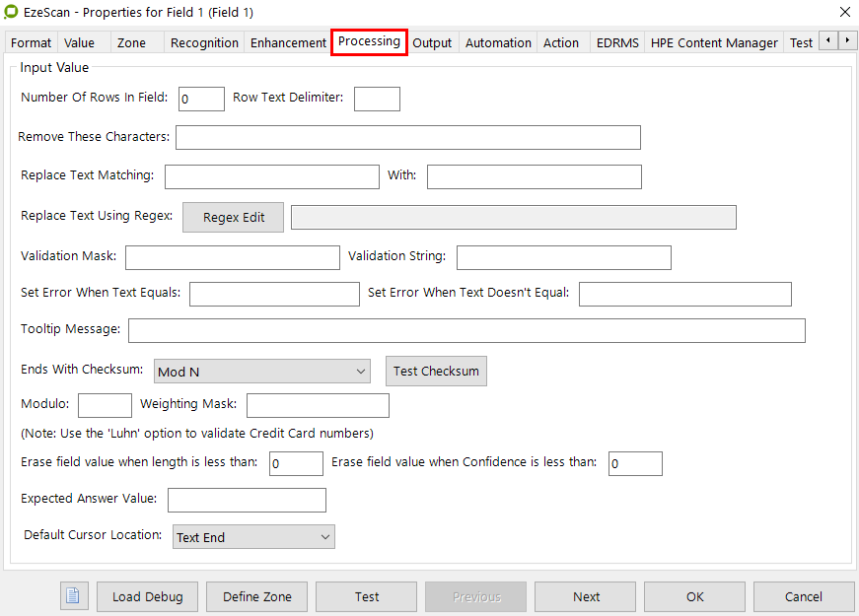Image resolution: width=859 pixels, height=616 pixels.
Task: Click the Next button
Action: click(x=586, y=596)
